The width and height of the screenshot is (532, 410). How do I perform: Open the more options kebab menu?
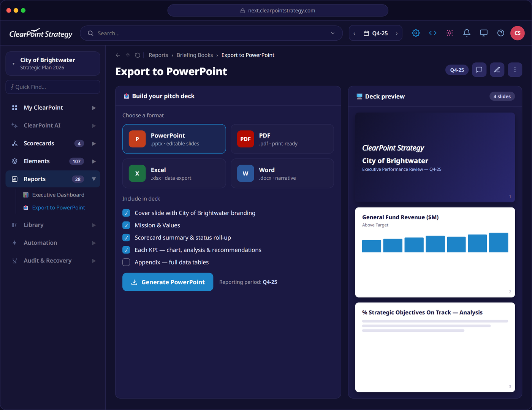click(x=515, y=70)
